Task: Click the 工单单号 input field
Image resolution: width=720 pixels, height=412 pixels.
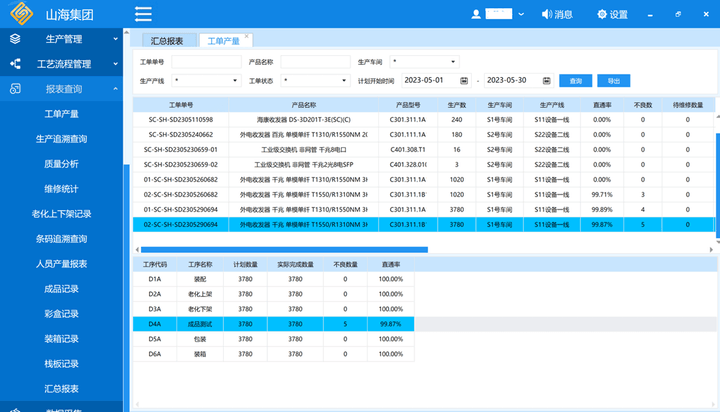Action: click(x=206, y=62)
